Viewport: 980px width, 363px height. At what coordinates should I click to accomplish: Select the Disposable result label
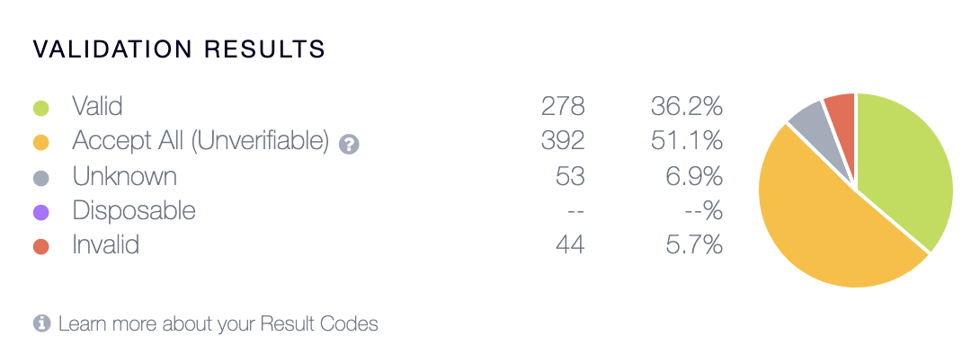(134, 211)
